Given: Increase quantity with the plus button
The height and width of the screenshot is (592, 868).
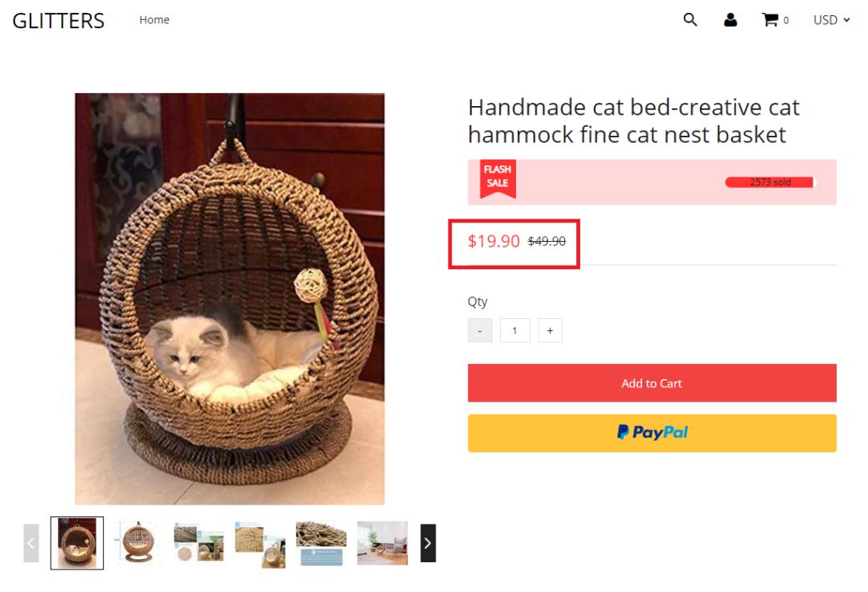Looking at the screenshot, I should click(551, 331).
